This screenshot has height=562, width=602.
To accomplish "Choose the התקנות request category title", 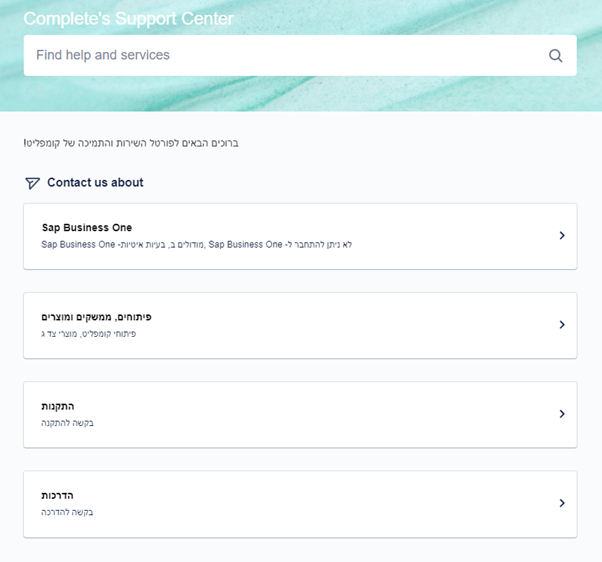I will tap(58, 406).
